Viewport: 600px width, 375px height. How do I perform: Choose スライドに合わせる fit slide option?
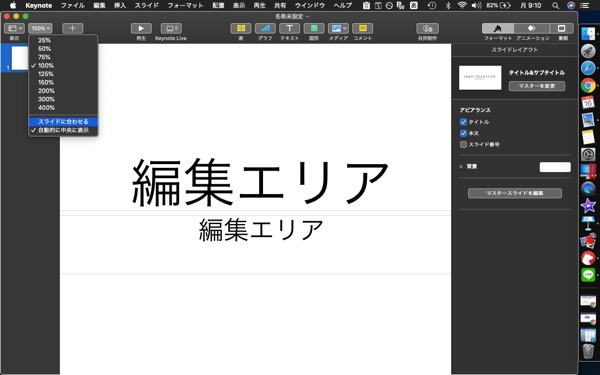63,122
